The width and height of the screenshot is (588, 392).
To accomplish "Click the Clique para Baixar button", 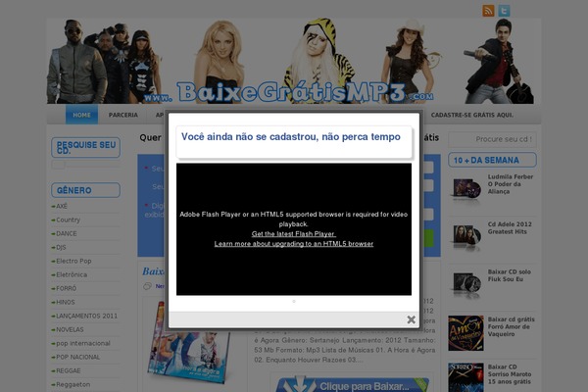I will [352, 385].
